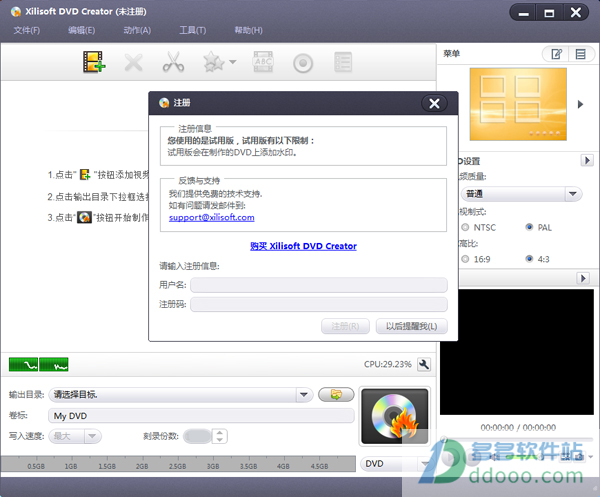Click the 00:00:00 / 00:00:00 time display
Viewport: 600px width, 497px height.
click(518, 427)
